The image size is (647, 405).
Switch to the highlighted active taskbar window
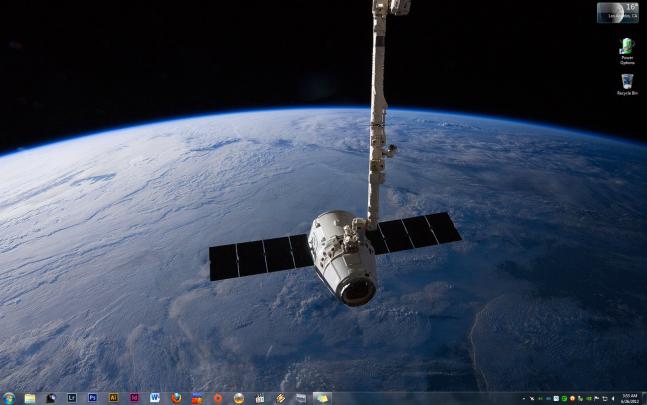coord(322,398)
